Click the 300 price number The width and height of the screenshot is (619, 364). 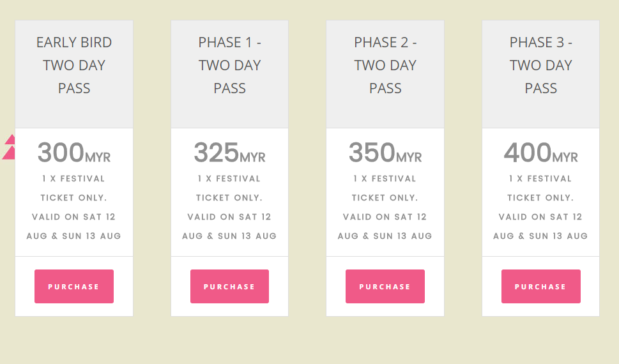[x=61, y=153]
